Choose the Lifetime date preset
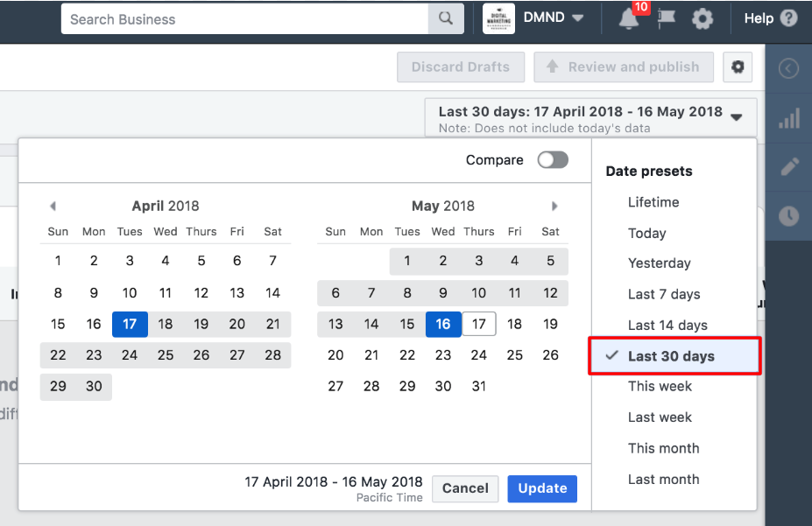The image size is (812, 526). click(653, 202)
